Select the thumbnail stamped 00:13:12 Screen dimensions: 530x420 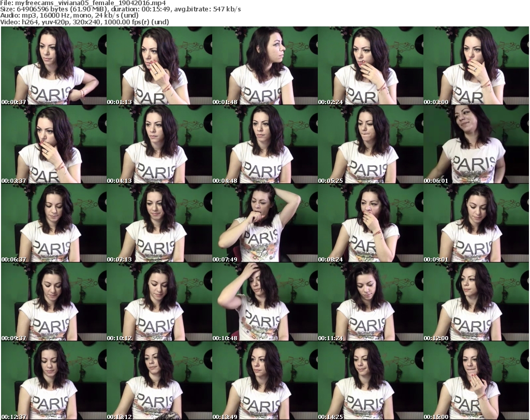tap(159, 381)
